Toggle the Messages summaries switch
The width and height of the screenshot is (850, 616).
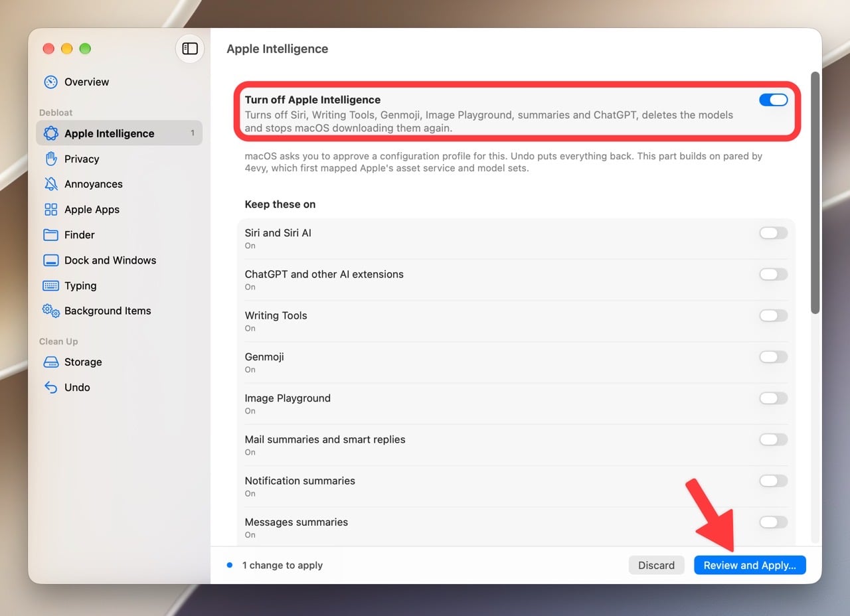click(774, 522)
